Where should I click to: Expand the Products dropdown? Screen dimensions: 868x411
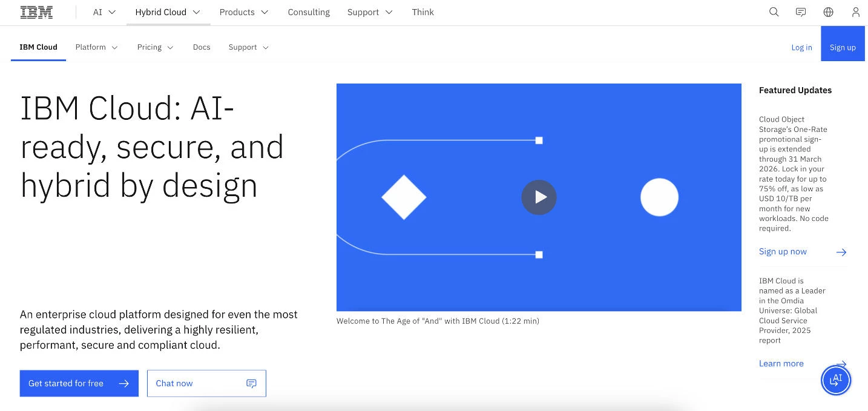click(x=244, y=12)
